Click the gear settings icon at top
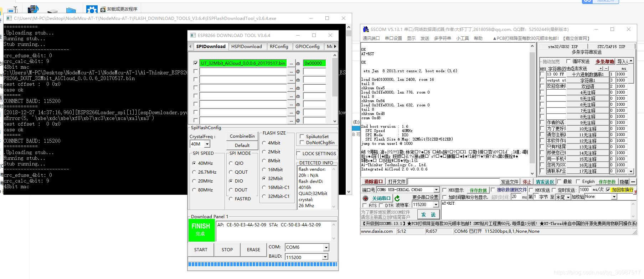Screen dimensions: 644x279 pyautogui.click(x=92, y=9)
